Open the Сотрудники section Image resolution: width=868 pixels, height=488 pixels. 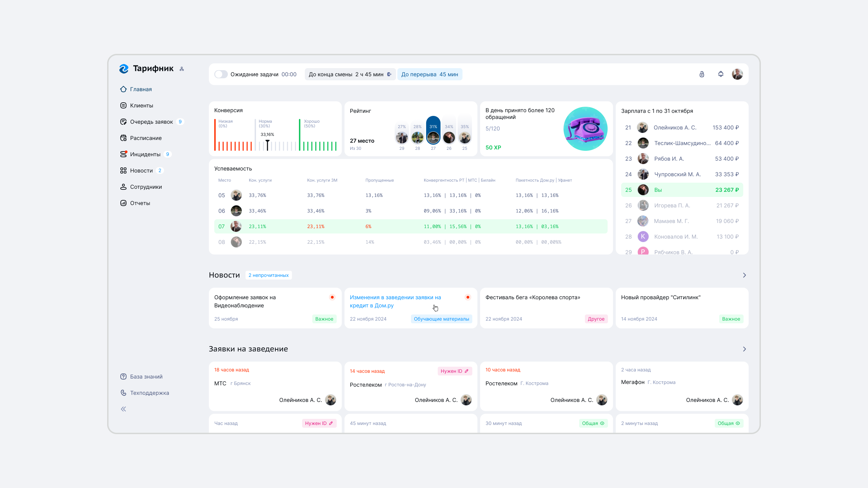point(146,187)
